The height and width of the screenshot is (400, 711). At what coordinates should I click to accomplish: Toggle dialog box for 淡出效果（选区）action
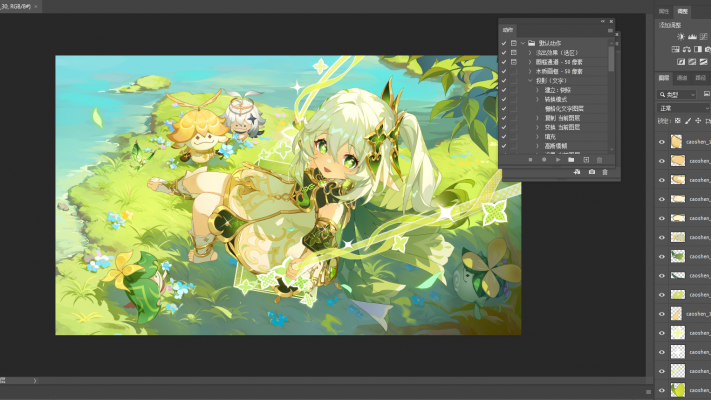click(514, 52)
